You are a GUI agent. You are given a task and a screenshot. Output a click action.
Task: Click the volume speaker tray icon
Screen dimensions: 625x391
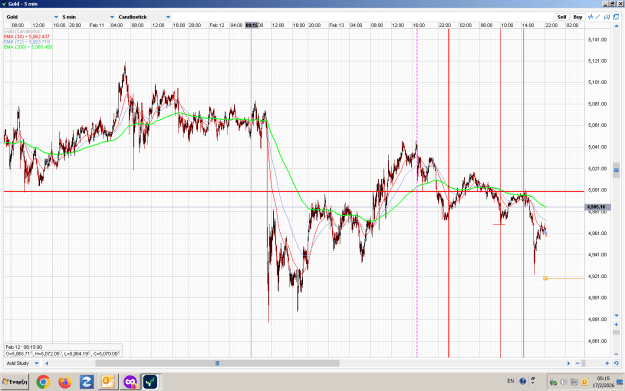[x=564, y=382]
